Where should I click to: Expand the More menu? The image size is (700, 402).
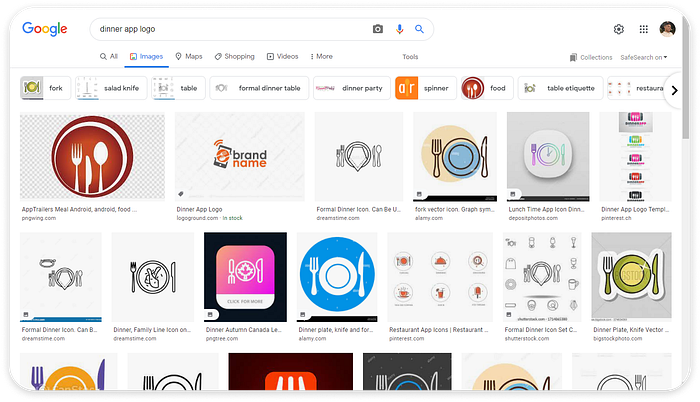321,56
